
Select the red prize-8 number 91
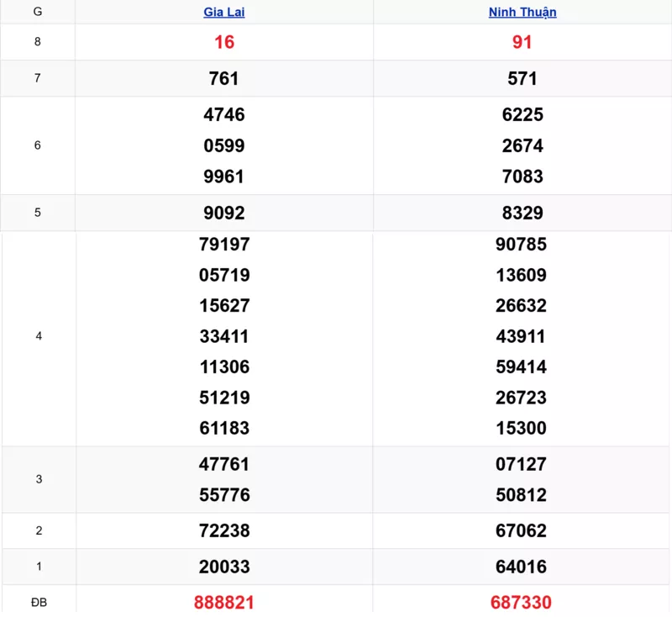pyautogui.click(x=522, y=42)
